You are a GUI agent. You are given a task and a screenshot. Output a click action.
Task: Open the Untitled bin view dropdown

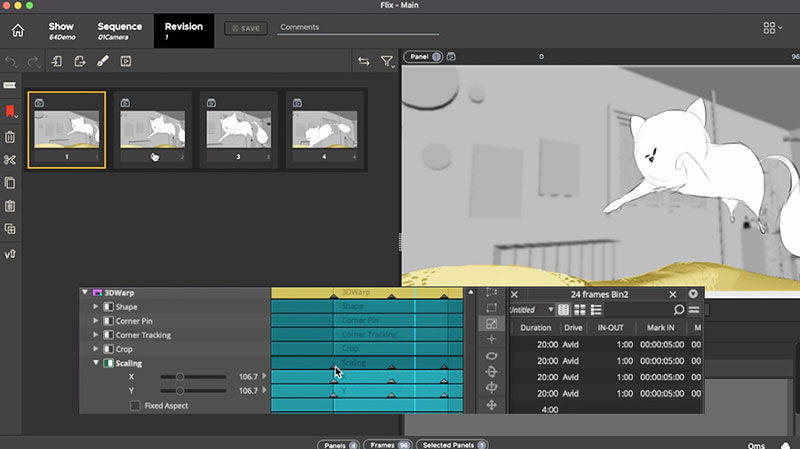pos(551,310)
